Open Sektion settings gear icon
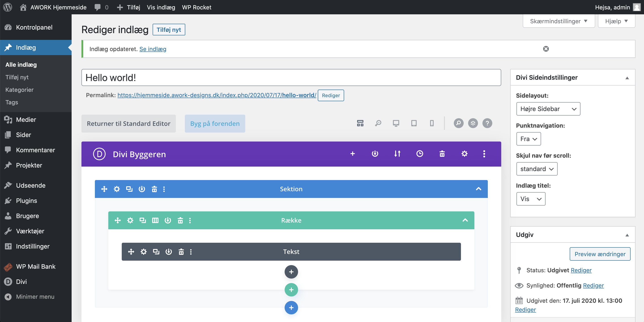The width and height of the screenshot is (644, 322). tap(117, 189)
